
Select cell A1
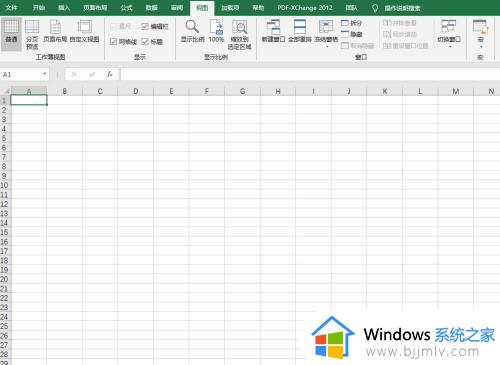pyautogui.click(x=29, y=100)
